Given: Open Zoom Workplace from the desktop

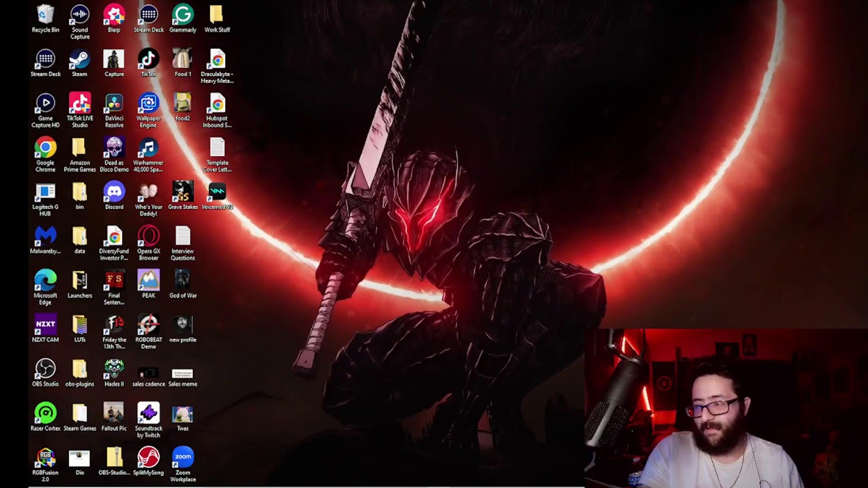Looking at the screenshot, I should pyautogui.click(x=182, y=464).
